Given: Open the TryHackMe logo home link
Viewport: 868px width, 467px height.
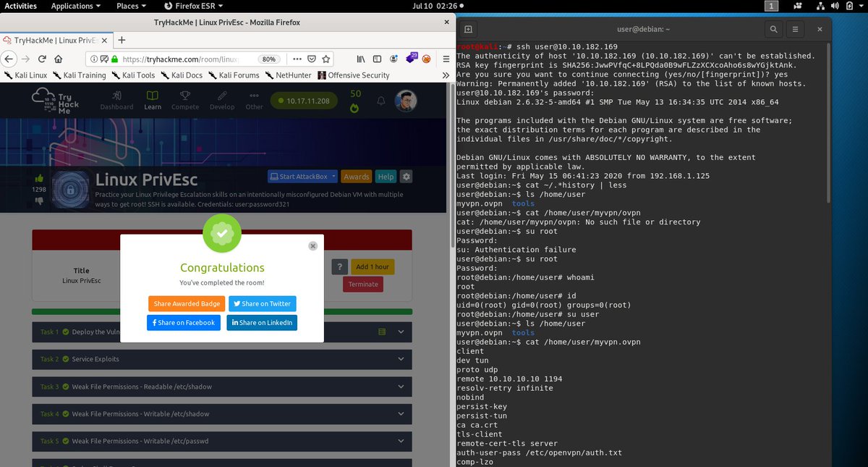Looking at the screenshot, I should pos(54,101).
